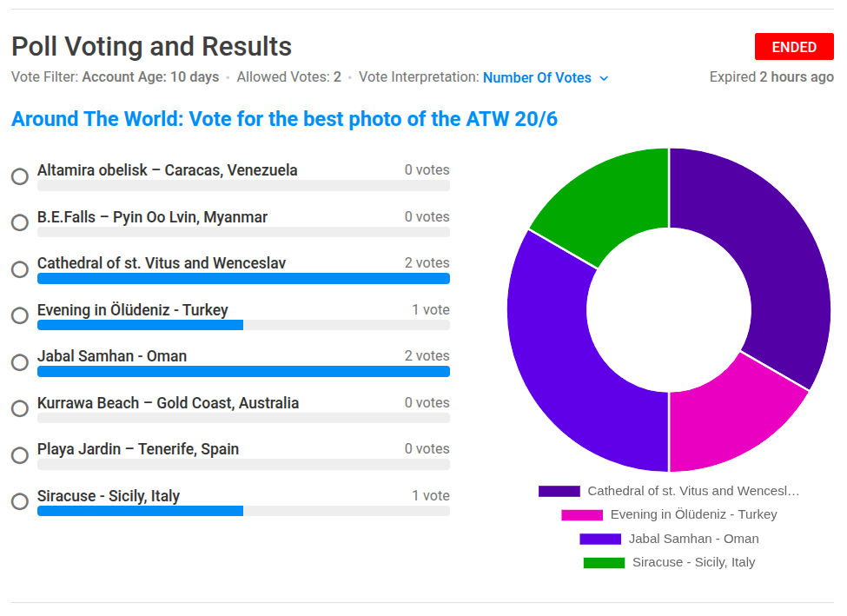847x616 pixels.
Task: Choose Kurrawa Beach – Gold Coast, Australia
Action: (19, 409)
